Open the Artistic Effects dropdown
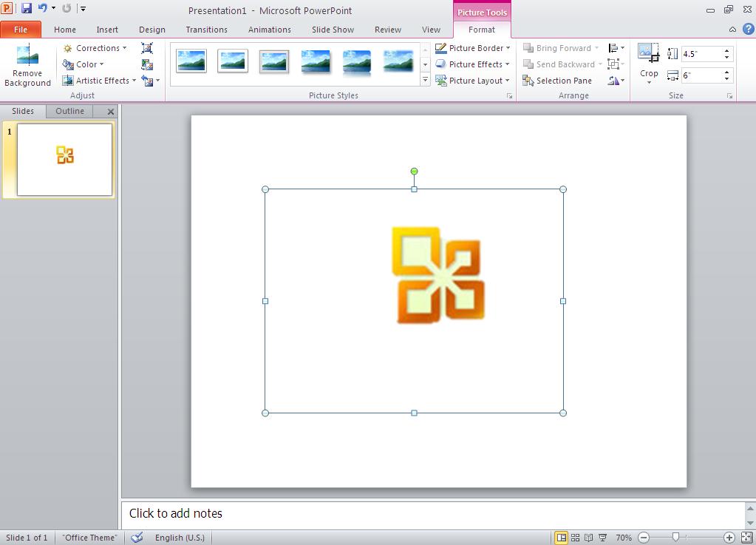Image resolution: width=756 pixels, height=545 pixels. point(99,81)
